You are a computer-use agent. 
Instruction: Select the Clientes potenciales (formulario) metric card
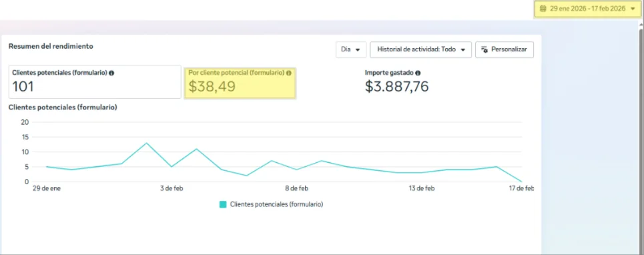(95, 81)
